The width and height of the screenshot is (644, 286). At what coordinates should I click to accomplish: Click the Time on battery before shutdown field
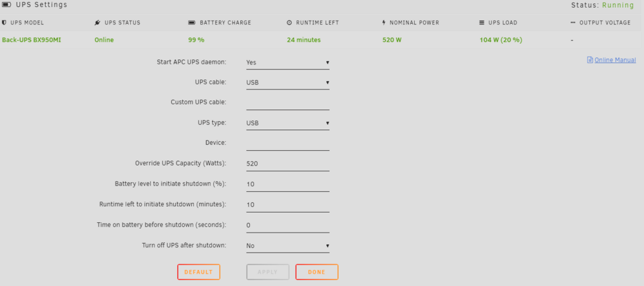(287, 225)
